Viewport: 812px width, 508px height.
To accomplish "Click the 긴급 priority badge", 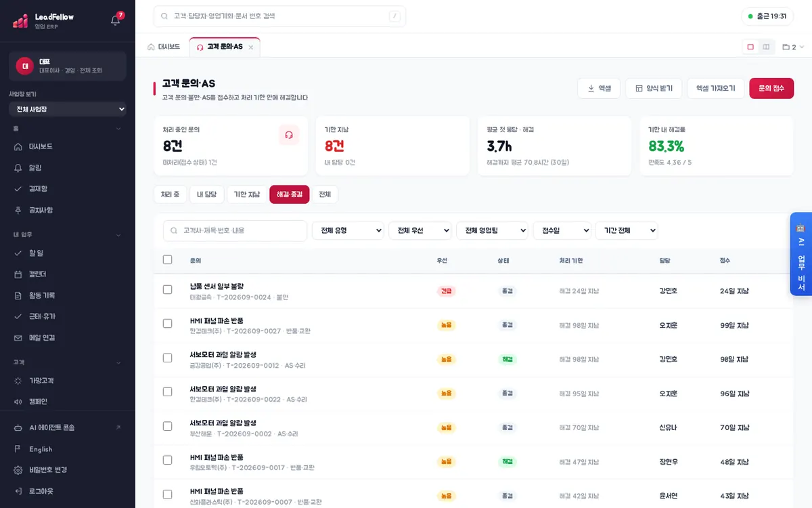I will pyautogui.click(x=446, y=291).
